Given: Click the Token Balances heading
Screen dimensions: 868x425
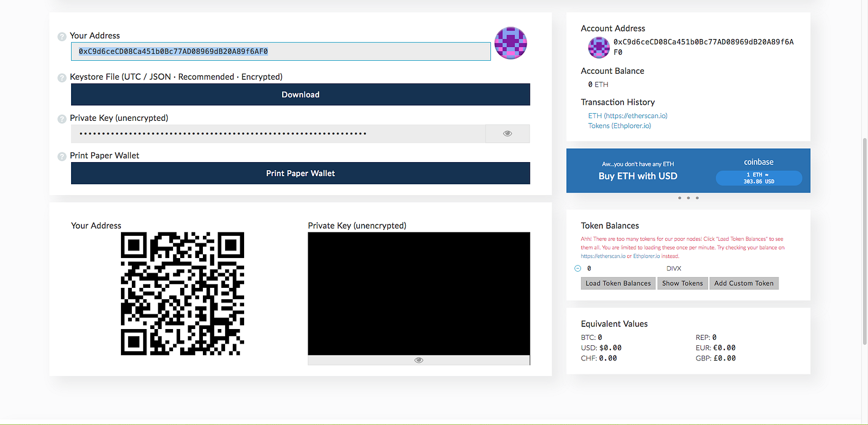Looking at the screenshot, I should (x=610, y=226).
